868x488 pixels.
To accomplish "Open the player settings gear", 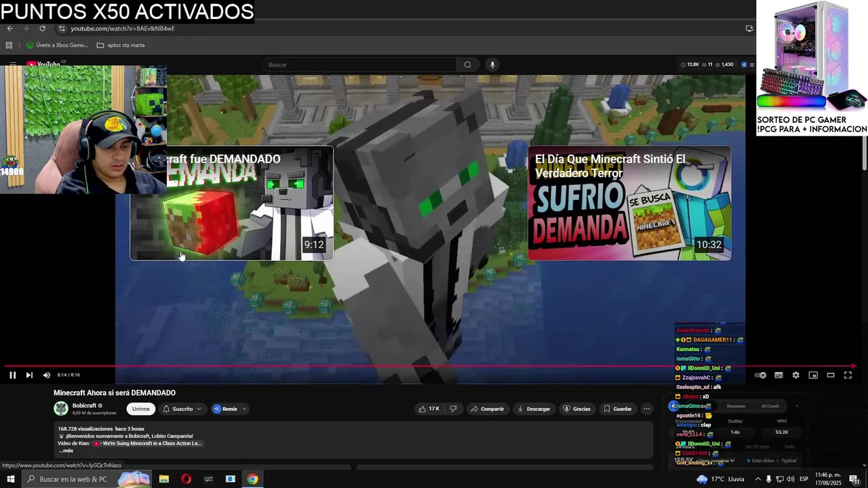I will point(795,375).
